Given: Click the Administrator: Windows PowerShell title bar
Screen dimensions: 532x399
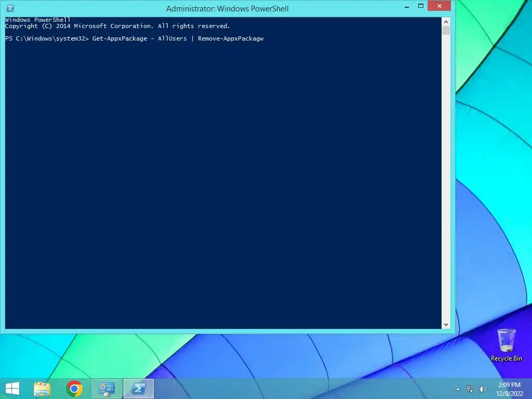Looking at the screenshot, I should point(228,8).
